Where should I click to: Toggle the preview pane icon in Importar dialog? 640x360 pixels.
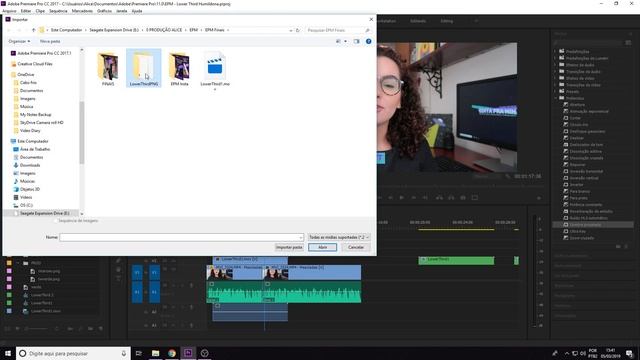[356, 41]
